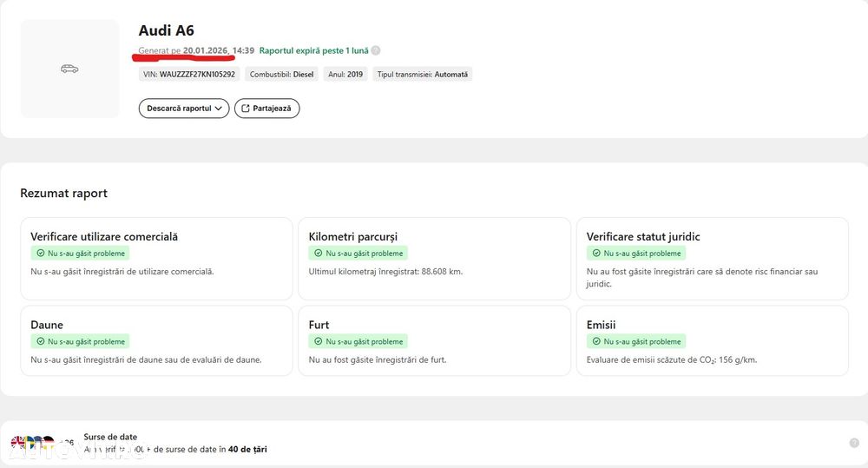The width and height of the screenshot is (868, 468).
Task: Open the Descarcă raportul dropdown
Action: click(184, 109)
